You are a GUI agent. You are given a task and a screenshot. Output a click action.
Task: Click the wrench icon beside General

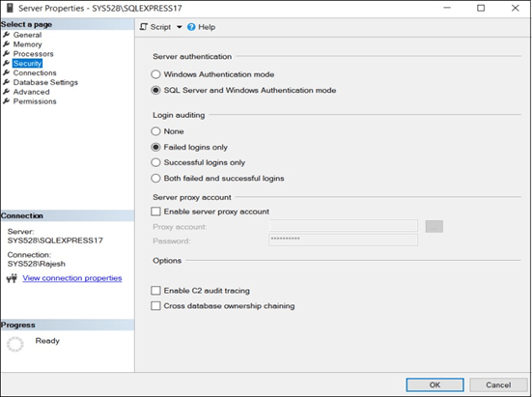pos(6,35)
